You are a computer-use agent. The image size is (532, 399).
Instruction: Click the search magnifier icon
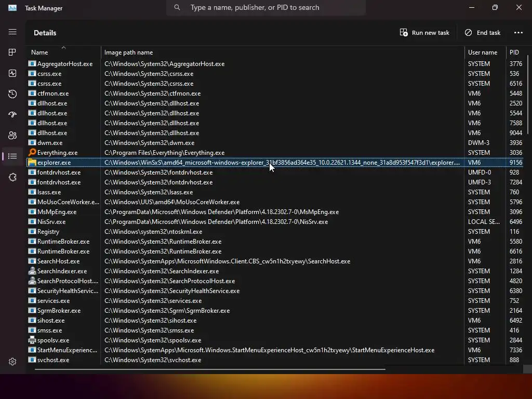click(177, 7)
